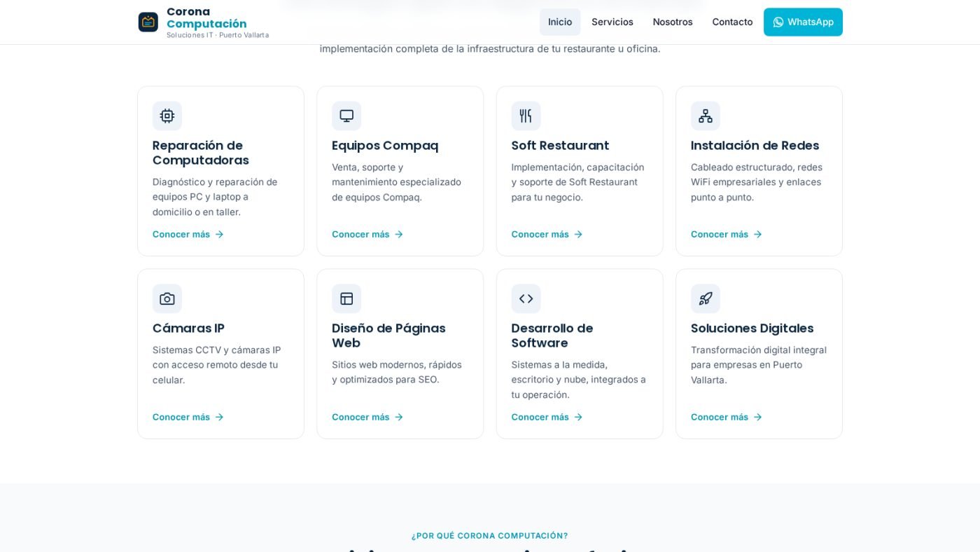980x552 pixels.
Task: Click the rocket icon on Soluciones Digitales card
Action: [x=706, y=298]
